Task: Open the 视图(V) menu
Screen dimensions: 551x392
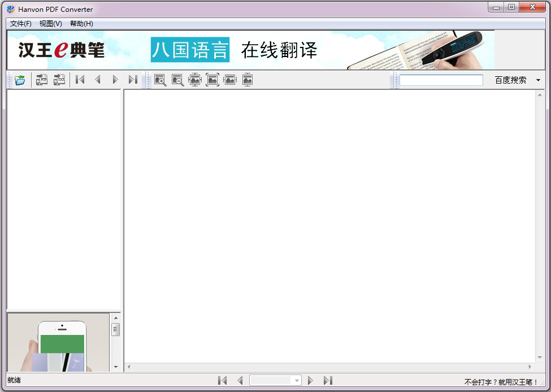Action: click(50, 23)
